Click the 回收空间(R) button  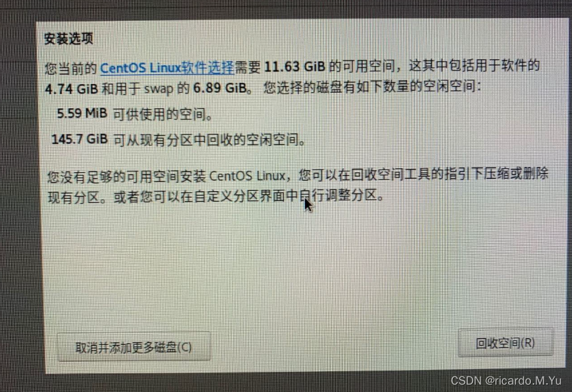[505, 343]
